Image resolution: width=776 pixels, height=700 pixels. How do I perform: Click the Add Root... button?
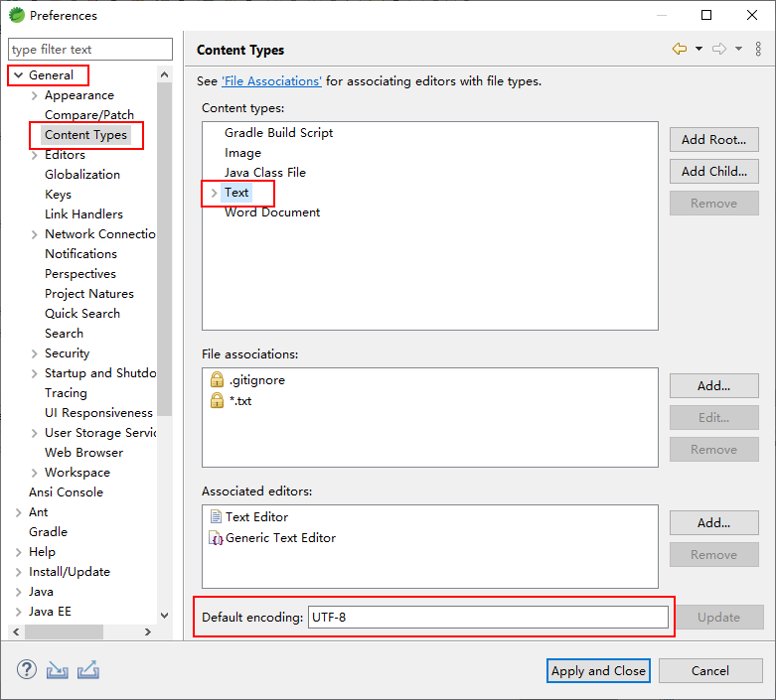(714, 140)
